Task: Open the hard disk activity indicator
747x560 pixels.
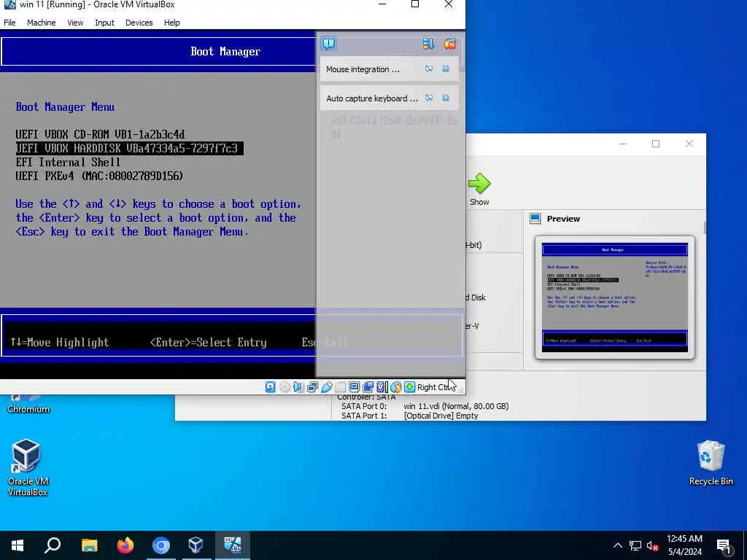Action: pyautogui.click(x=270, y=387)
